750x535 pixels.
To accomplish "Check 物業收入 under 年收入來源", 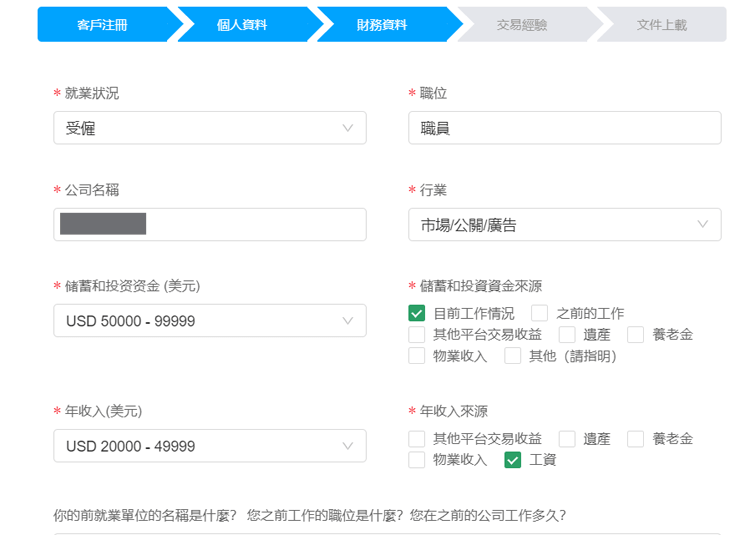I will (417, 460).
